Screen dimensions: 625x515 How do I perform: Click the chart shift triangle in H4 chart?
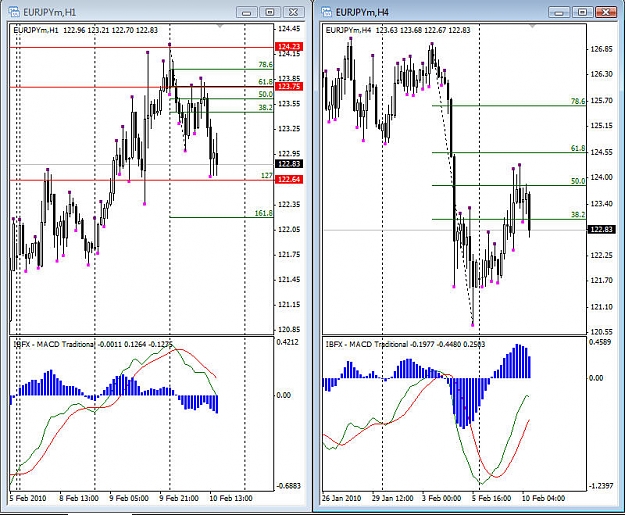tap(532, 26)
